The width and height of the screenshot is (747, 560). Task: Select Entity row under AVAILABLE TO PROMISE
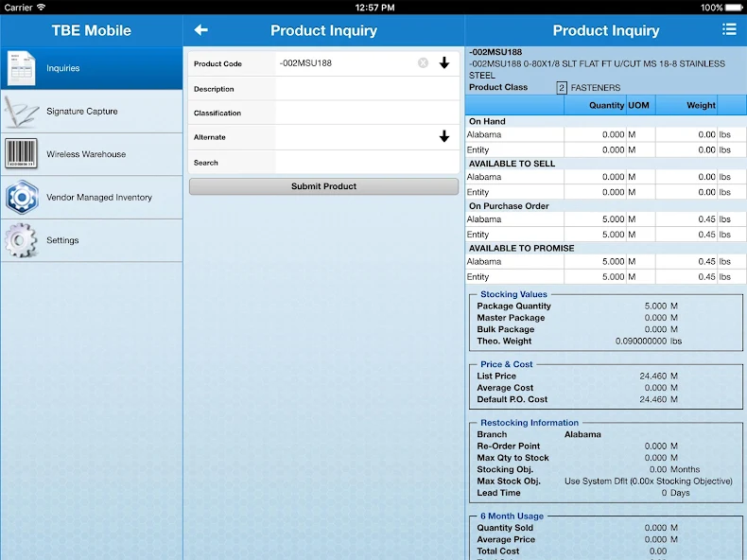(x=605, y=277)
